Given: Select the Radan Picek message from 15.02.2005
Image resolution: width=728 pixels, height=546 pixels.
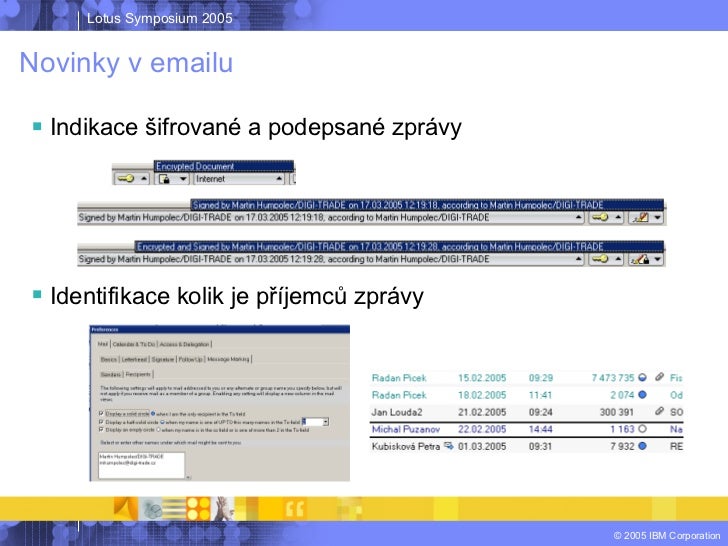Looking at the screenshot, I should click(527, 378).
